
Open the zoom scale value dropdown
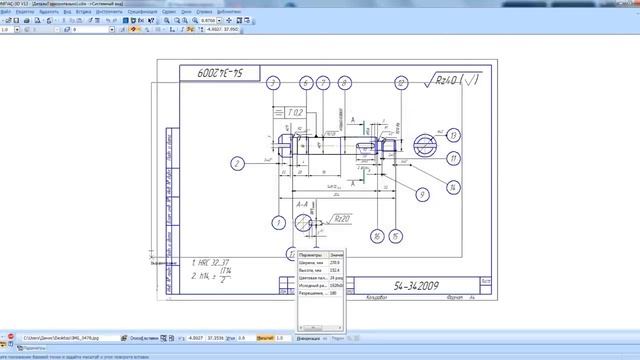coord(219,20)
